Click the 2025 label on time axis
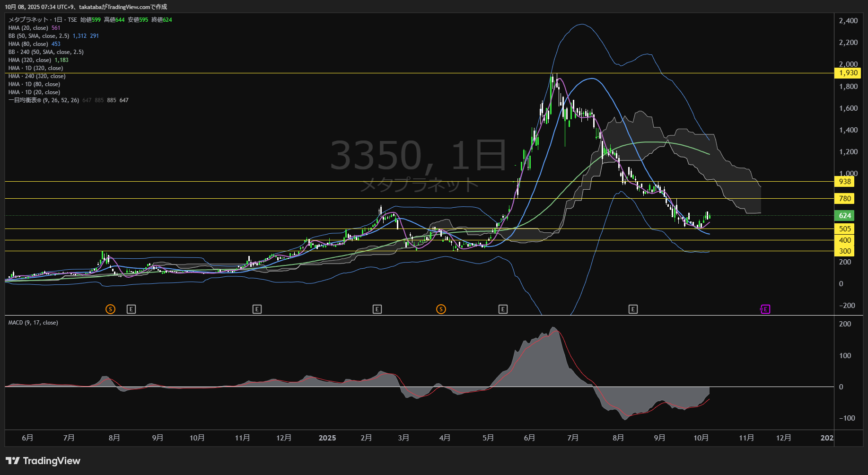Viewport: 868px width, 475px height. (327, 438)
